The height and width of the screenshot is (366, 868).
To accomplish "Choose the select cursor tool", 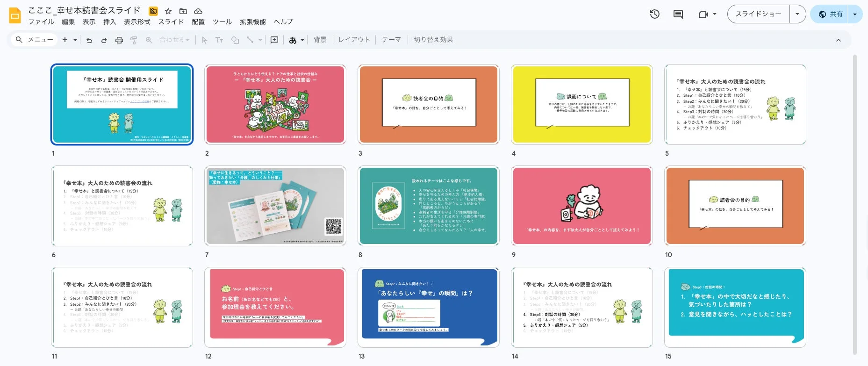I will point(204,40).
